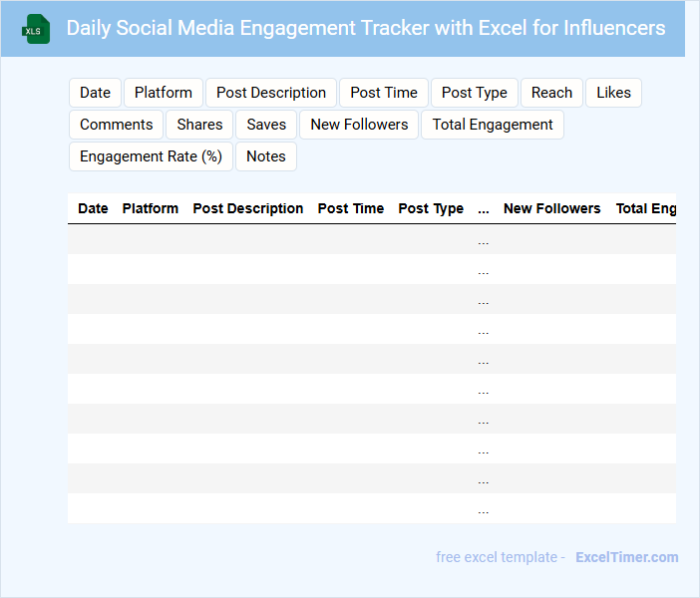Select the Likes tag

point(613,93)
